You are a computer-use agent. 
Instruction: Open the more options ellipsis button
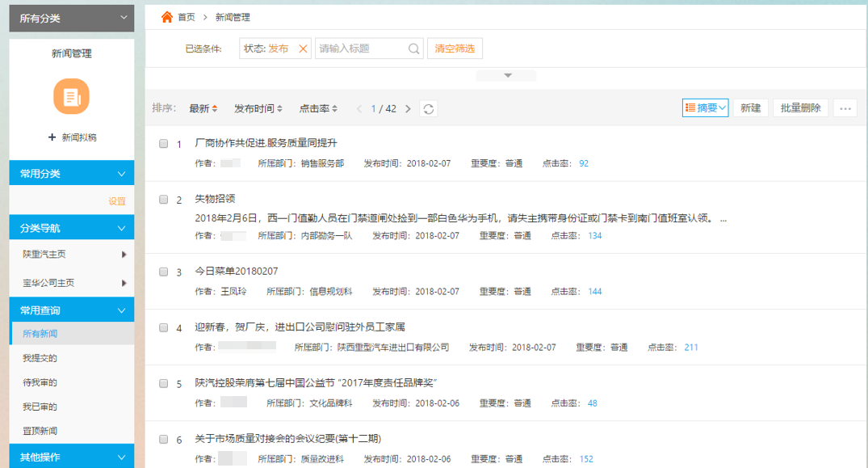coord(845,108)
